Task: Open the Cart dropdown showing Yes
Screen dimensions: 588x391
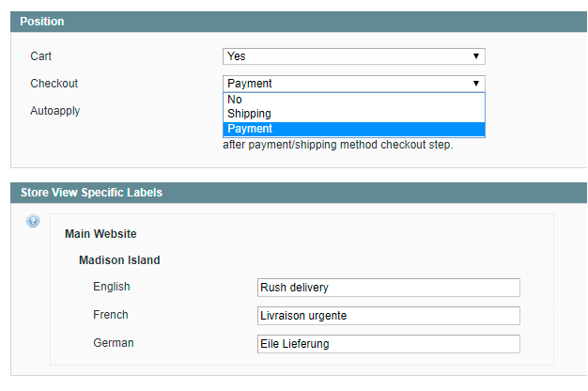Action: (x=353, y=56)
